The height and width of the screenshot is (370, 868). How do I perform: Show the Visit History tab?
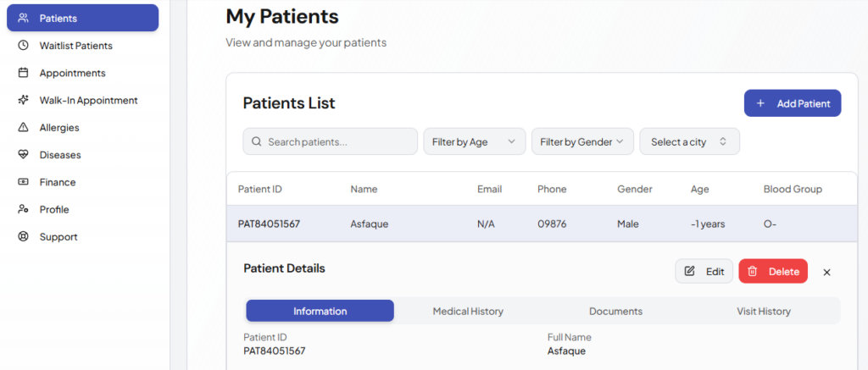click(763, 311)
